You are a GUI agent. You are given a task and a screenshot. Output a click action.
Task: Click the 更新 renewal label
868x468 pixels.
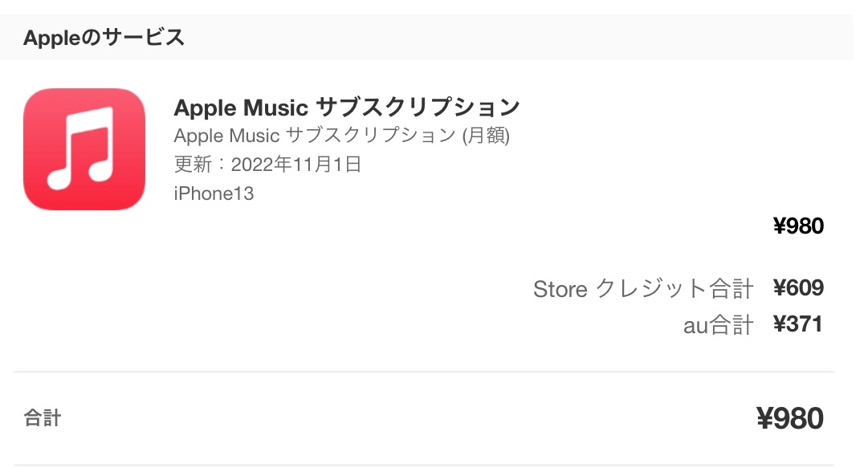pyautogui.click(x=193, y=165)
